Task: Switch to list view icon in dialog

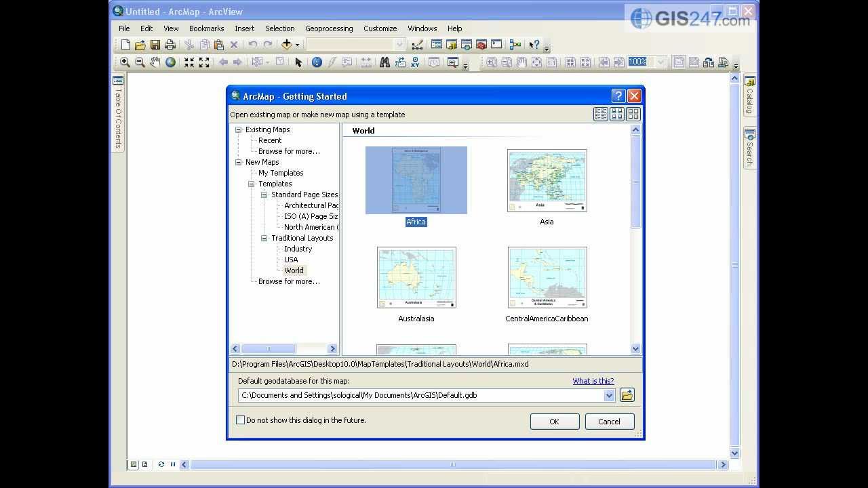Action: 601,114
